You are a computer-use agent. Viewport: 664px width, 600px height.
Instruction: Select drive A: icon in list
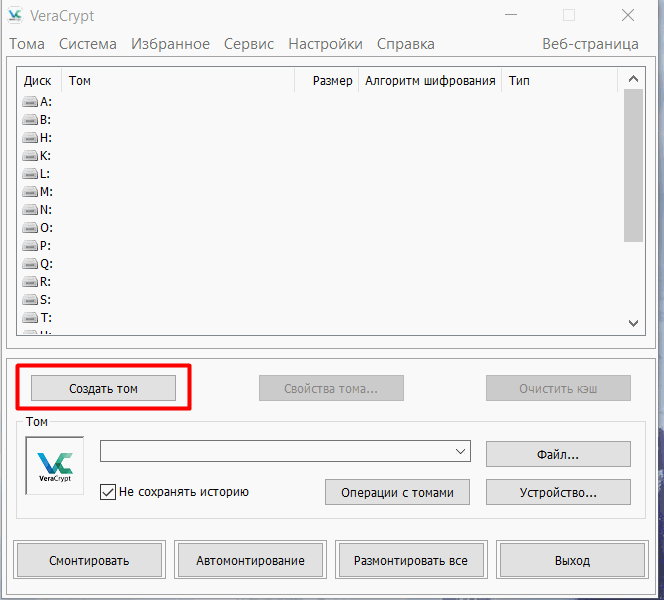tap(30, 102)
